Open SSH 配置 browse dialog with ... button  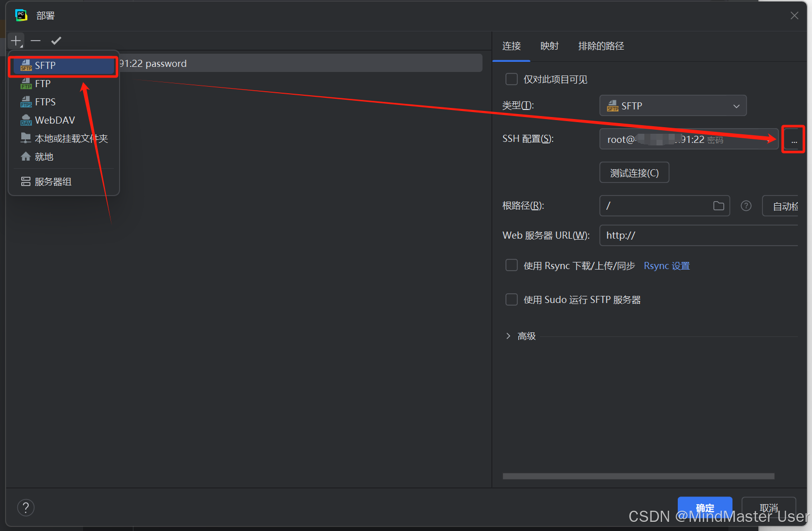point(793,139)
